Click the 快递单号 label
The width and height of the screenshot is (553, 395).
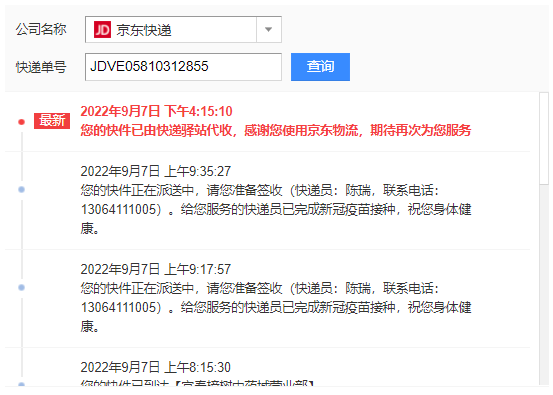[41, 67]
